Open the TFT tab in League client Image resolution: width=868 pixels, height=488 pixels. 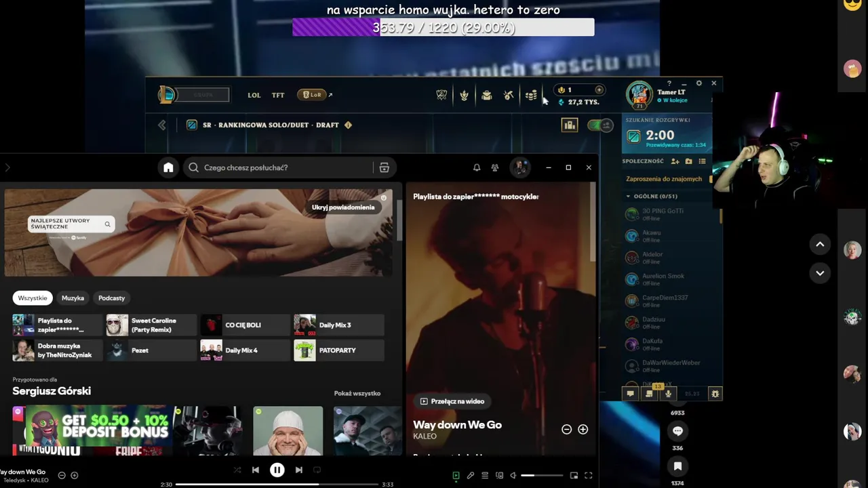coord(278,95)
